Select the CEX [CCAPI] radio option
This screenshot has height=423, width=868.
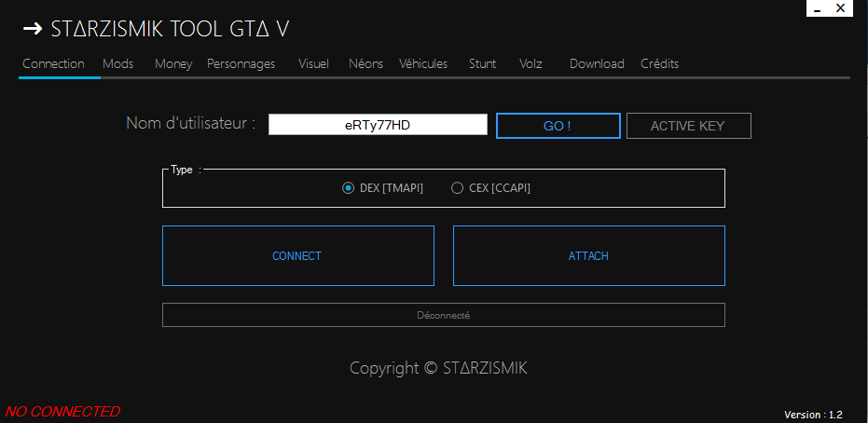coord(491,188)
